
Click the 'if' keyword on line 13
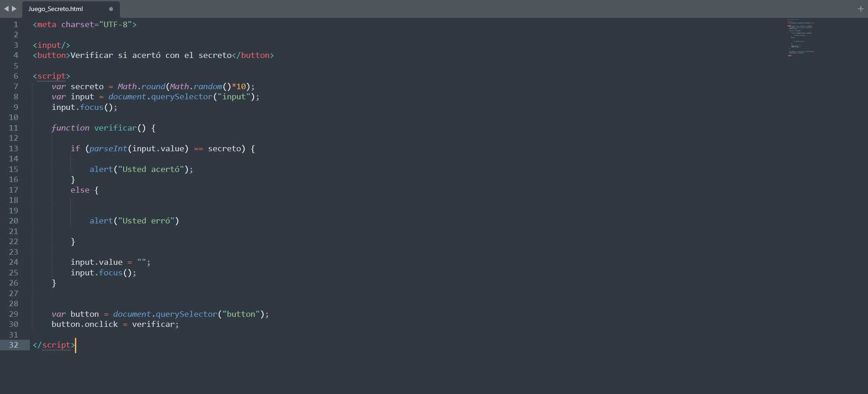(75, 148)
